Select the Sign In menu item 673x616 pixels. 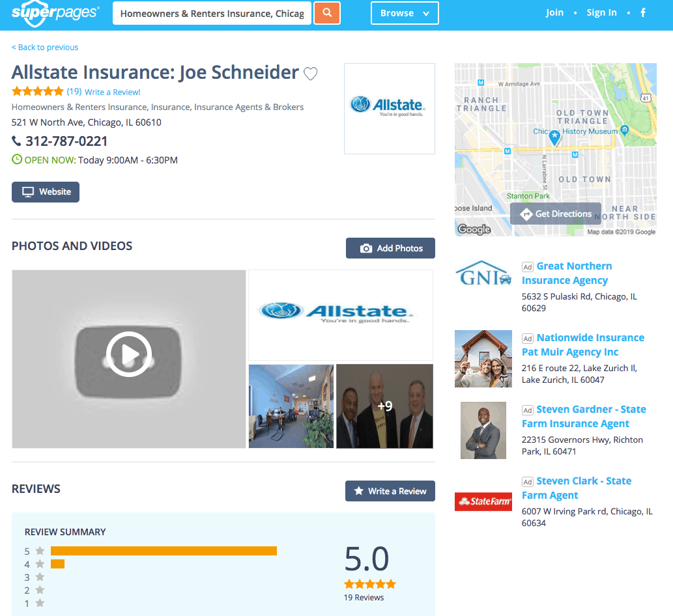pyautogui.click(x=601, y=12)
